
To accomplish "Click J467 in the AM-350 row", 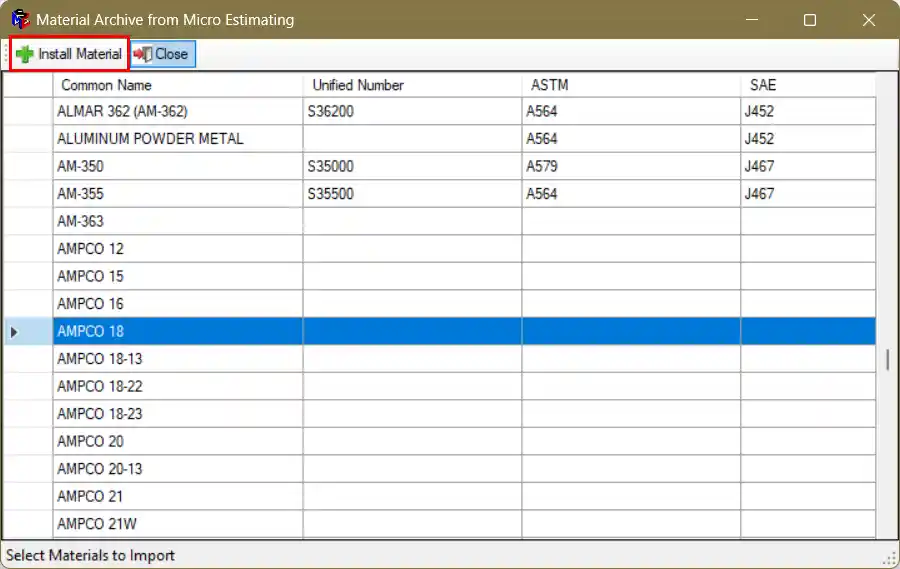I will 808,167.
